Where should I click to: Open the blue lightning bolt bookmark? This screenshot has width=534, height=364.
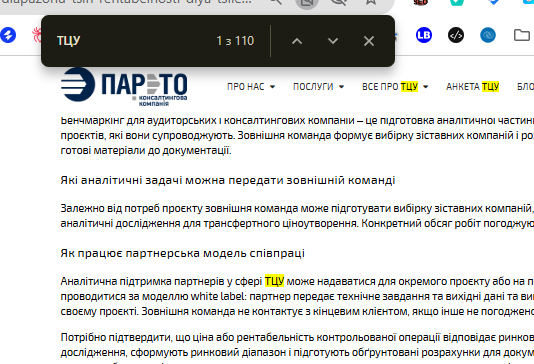point(8,35)
